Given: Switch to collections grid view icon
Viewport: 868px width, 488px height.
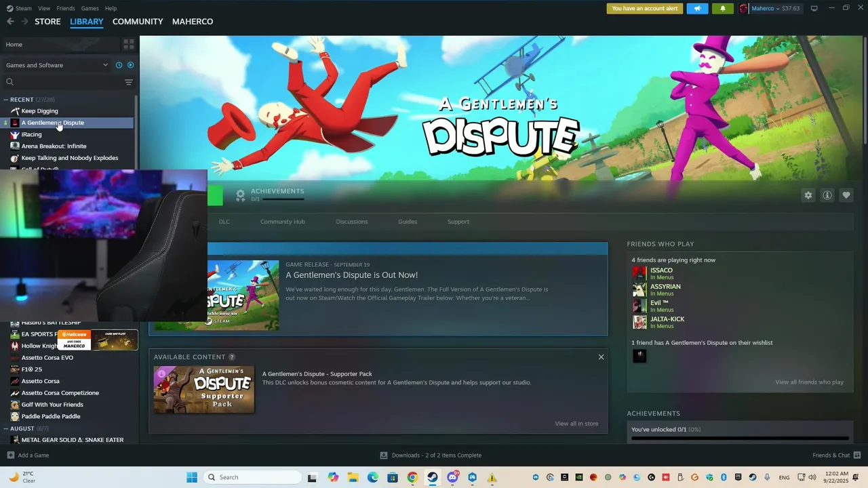Looking at the screenshot, I should click(x=128, y=44).
